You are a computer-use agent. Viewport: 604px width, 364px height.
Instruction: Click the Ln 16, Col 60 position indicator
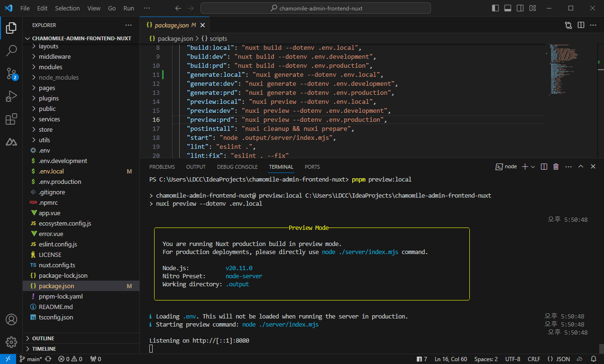coord(451,359)
